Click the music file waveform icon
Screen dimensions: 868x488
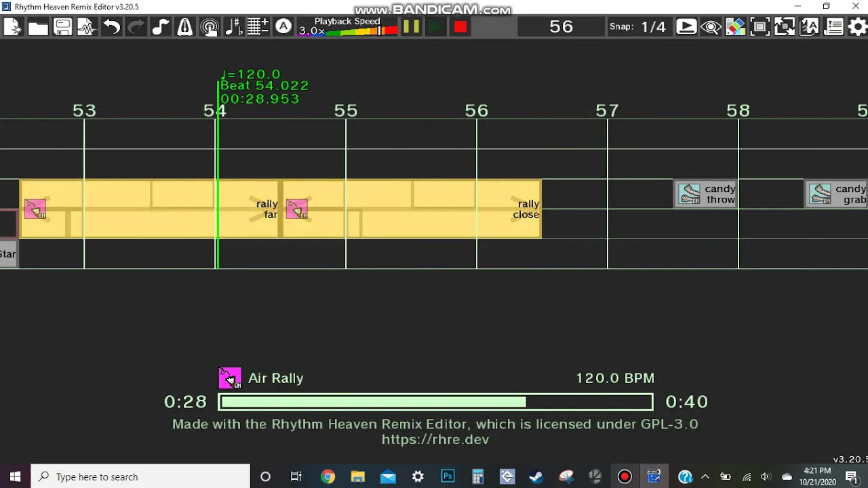coord(87,27)
